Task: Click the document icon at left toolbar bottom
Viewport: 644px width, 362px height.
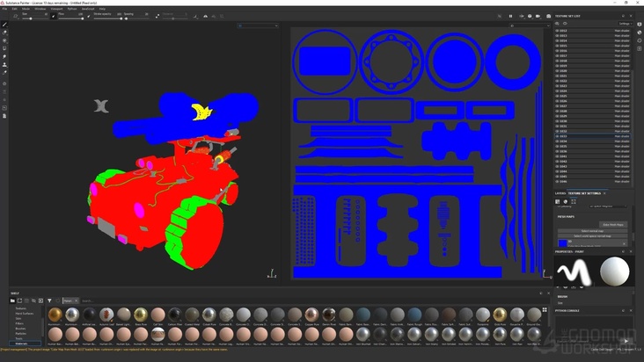Action: point(4,116)
